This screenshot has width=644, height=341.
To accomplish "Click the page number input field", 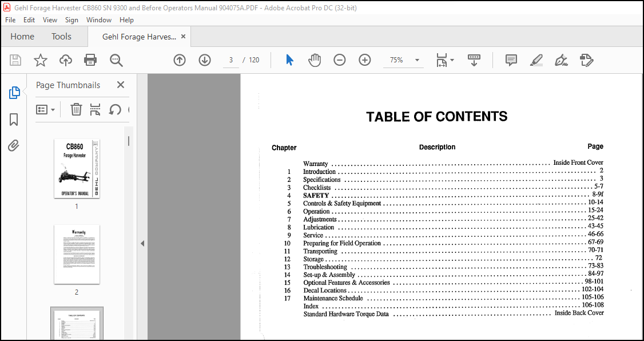I will pyautogui.click(x=231, y=60).
